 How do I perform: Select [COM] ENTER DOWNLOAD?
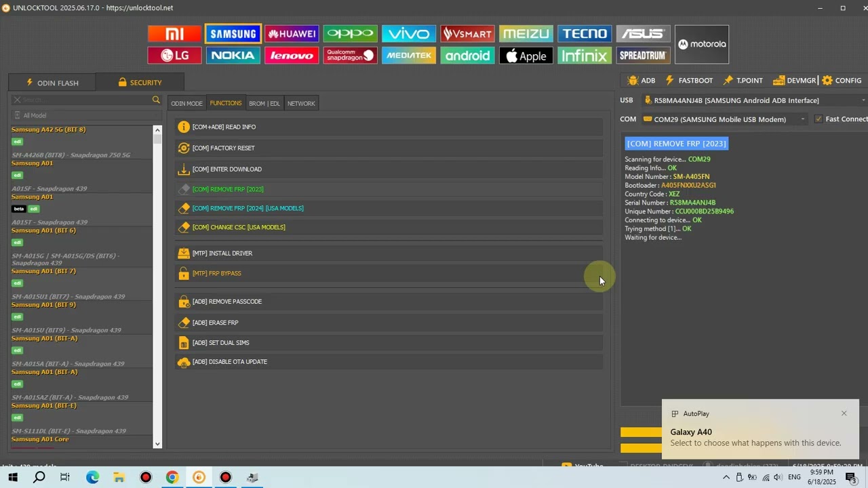[389, 169]
